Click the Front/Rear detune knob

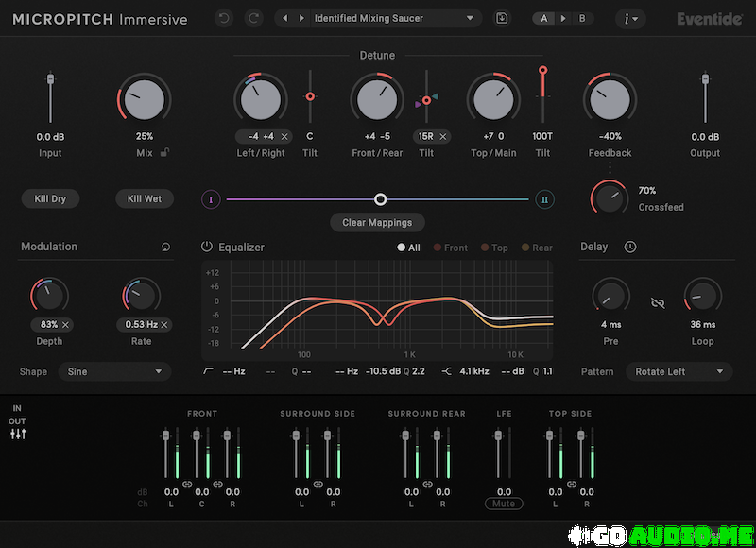point(377,99)
